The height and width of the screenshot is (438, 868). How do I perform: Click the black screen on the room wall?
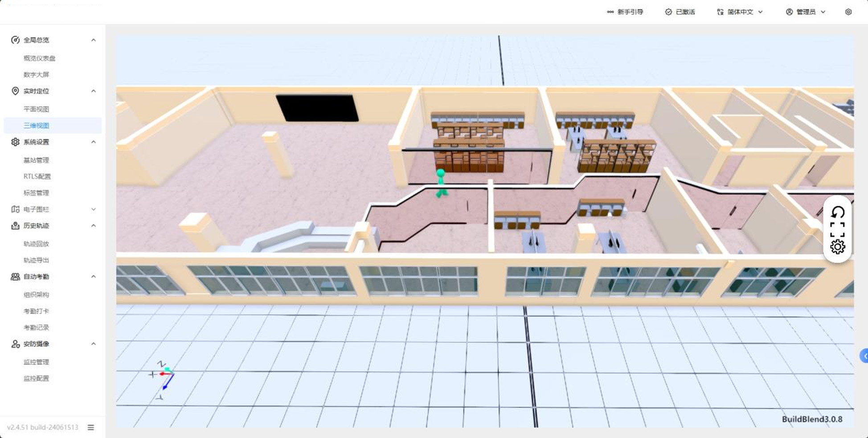(x=317, y=107)
